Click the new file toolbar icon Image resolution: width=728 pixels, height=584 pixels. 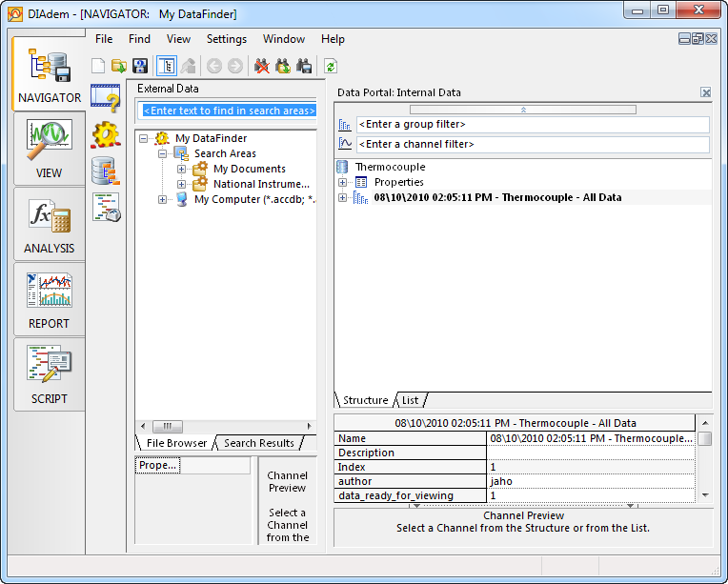pos(98,66)
